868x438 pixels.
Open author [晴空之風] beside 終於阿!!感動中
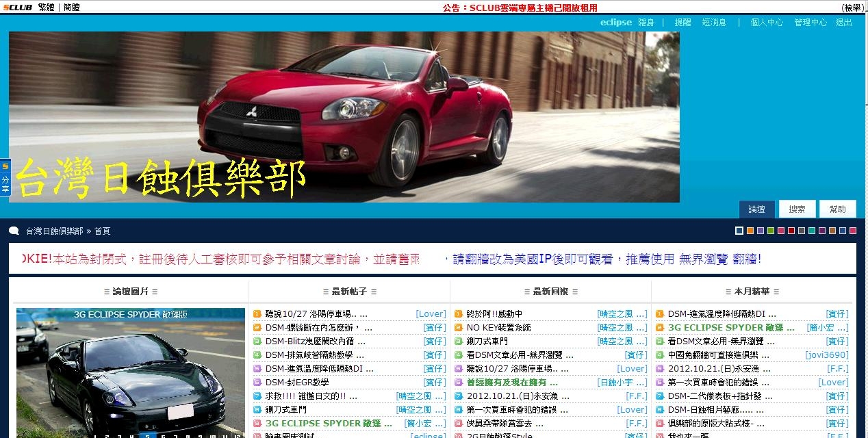(x=622, y=314)
